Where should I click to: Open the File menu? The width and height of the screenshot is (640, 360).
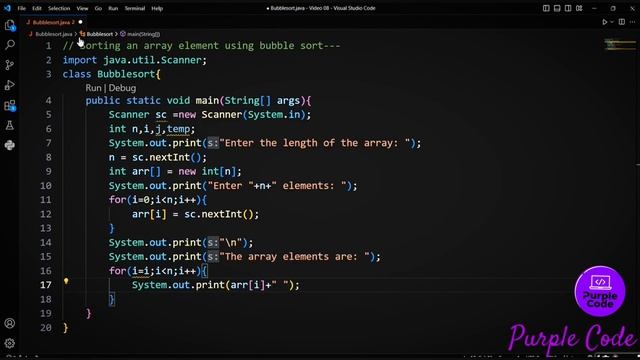click(22, 8)
